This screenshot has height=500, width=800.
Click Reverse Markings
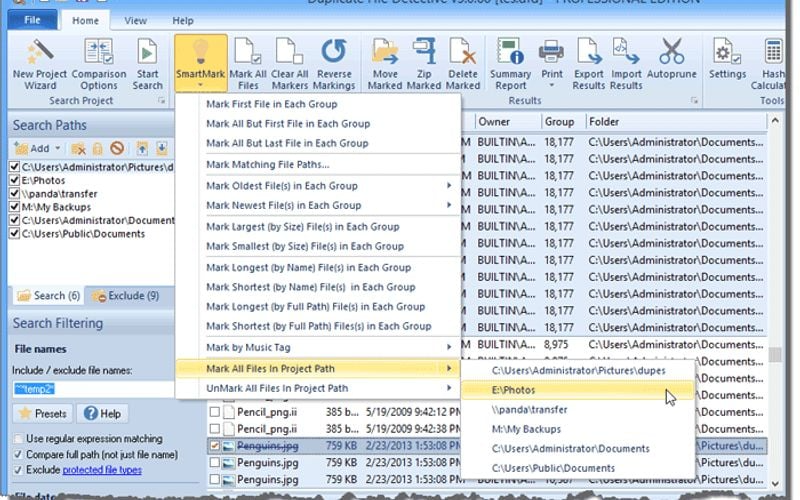point(334,64)
